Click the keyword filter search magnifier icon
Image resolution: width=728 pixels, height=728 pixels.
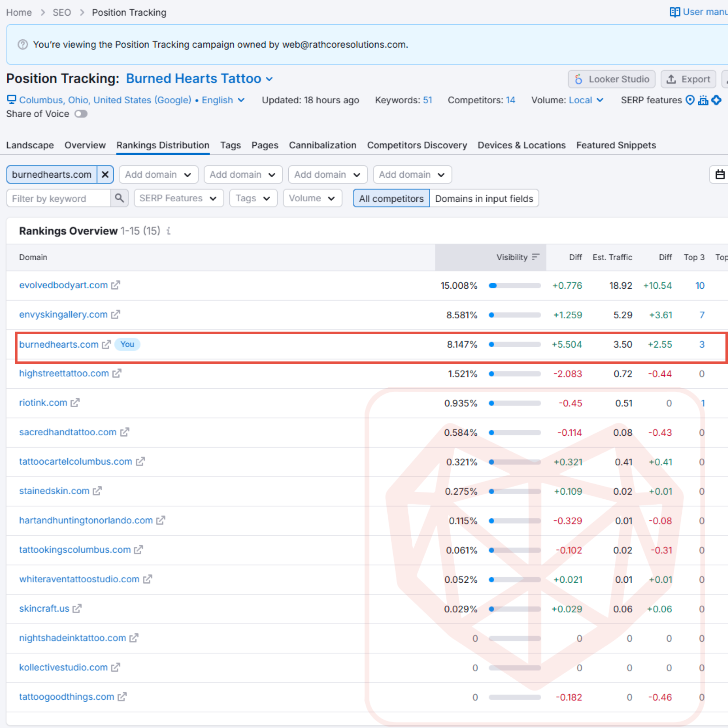click(119, 198)
